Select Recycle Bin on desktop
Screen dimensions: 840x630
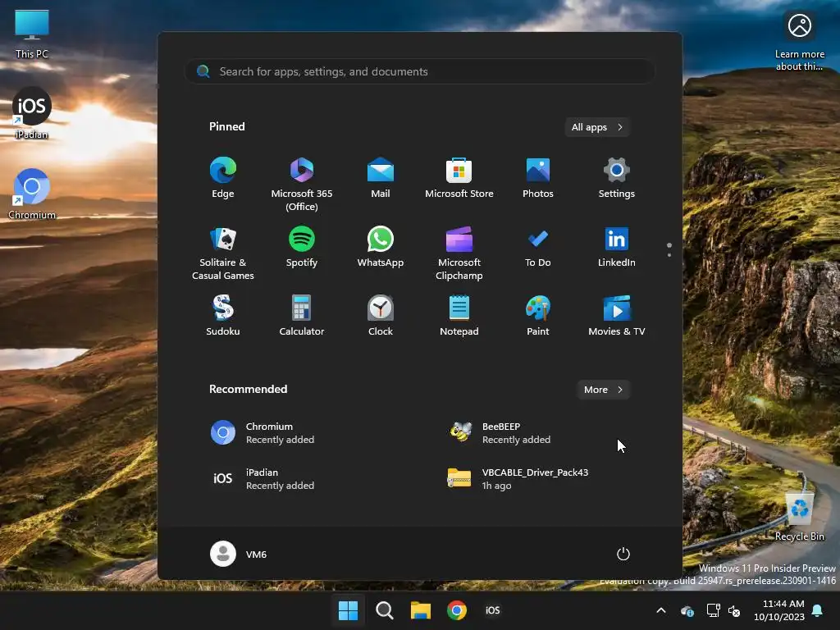pos(799,516)
